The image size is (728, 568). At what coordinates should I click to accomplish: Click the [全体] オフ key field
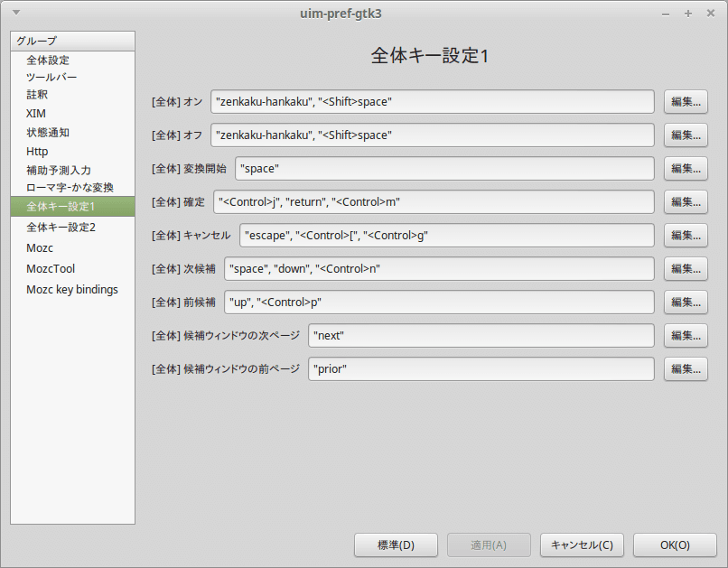(433, 135)
